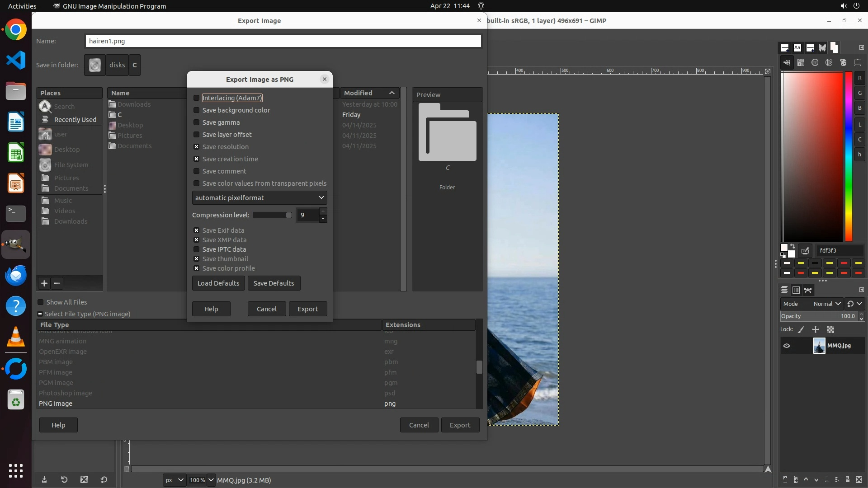Click add bookmark plus icon
This screenshot has width=868, height=488.
point(44,283)
